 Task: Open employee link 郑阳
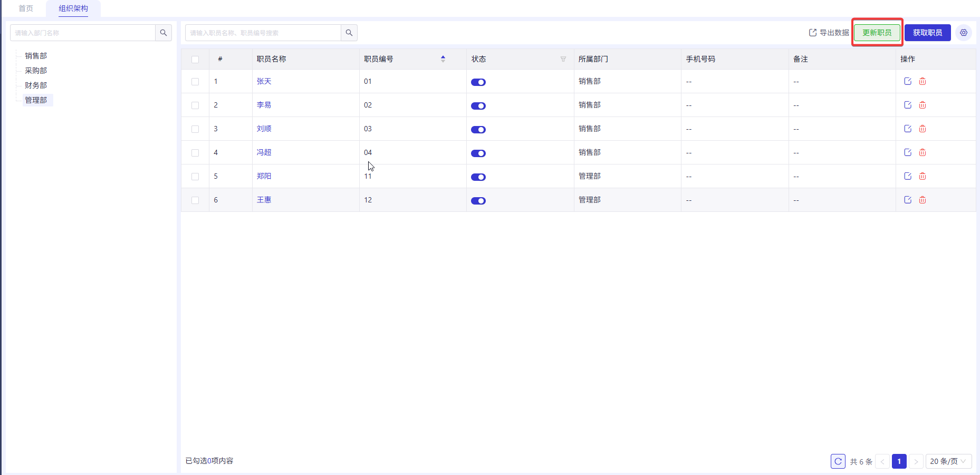[x=264, y=176]
